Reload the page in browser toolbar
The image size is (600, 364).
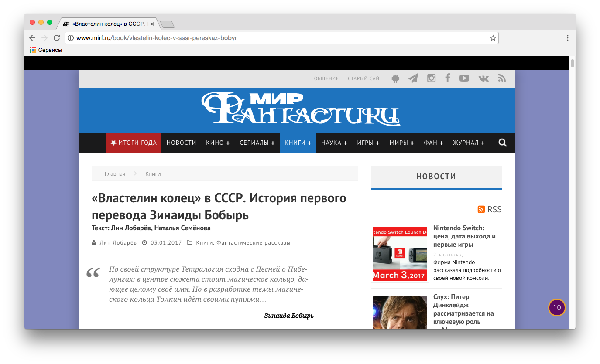tap(57, 38)
